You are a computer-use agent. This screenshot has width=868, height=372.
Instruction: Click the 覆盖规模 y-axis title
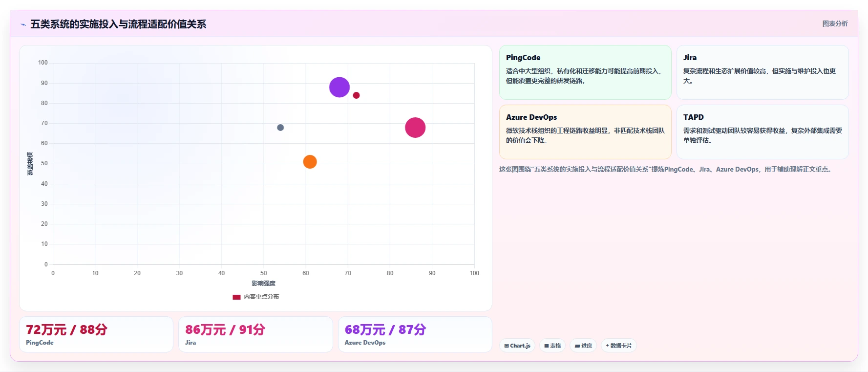[30, 164]
